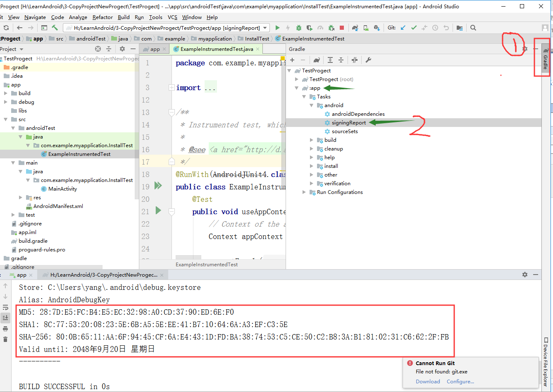Show Git history clock icon

coord(435,28)
